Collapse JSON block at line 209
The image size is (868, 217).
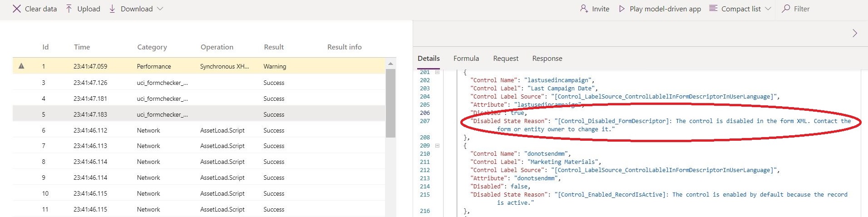437,146
